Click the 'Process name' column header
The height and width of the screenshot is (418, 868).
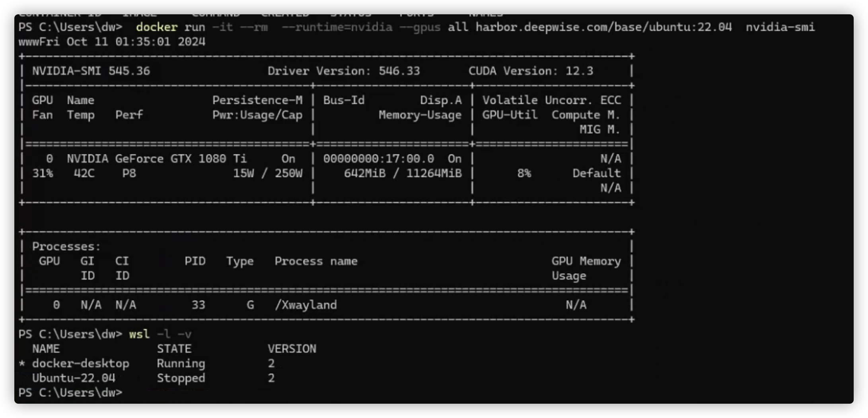coord(316,261)
